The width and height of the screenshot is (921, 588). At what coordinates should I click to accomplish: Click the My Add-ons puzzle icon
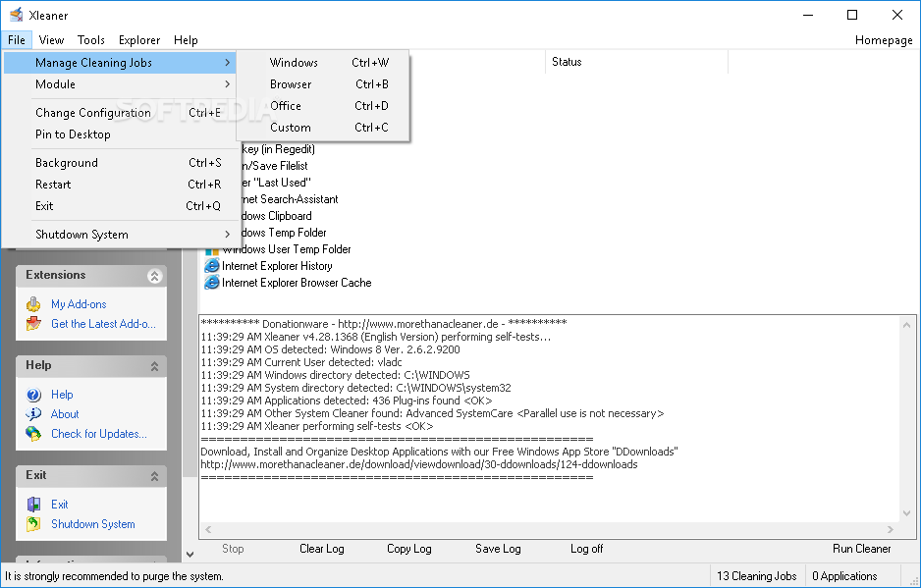click(33, 304)
